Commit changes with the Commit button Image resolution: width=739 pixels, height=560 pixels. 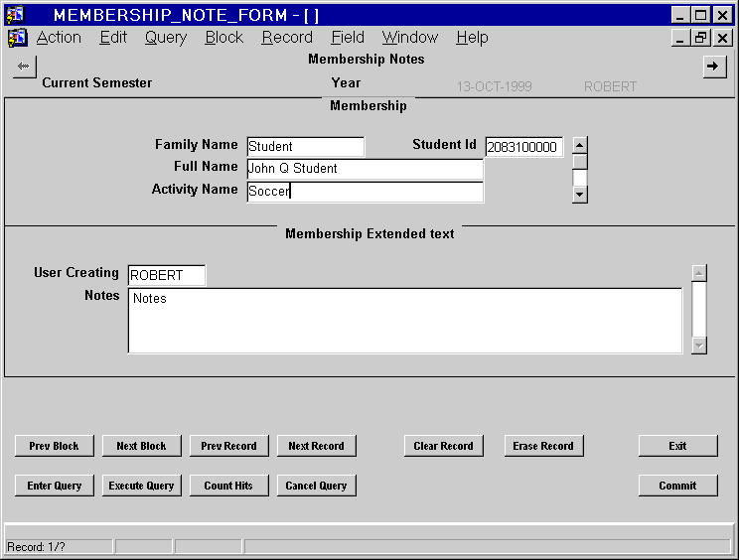pyautogui.click(x=677, y=486)
